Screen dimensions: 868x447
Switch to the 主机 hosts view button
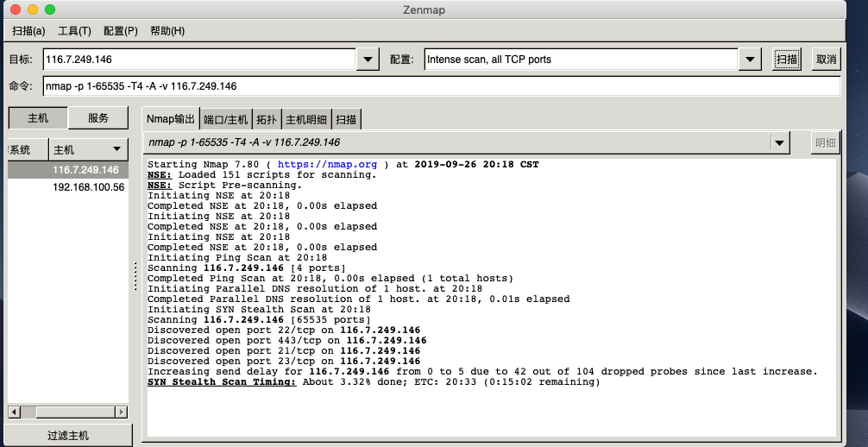pos(38,117)
